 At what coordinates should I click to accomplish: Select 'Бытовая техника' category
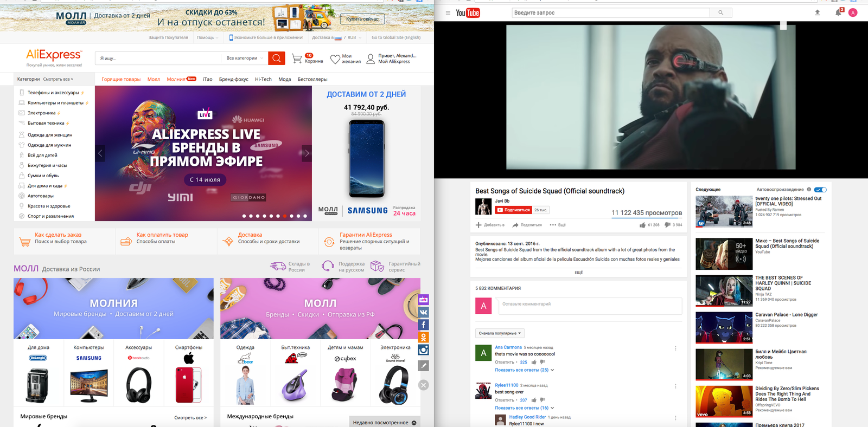point(46,123)
